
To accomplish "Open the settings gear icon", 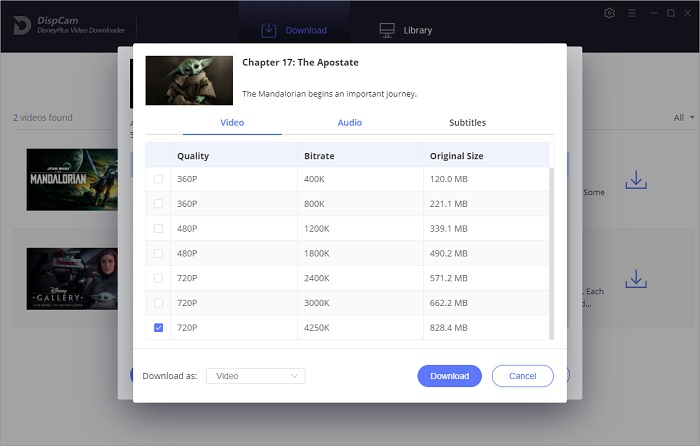I will (609, 13).
